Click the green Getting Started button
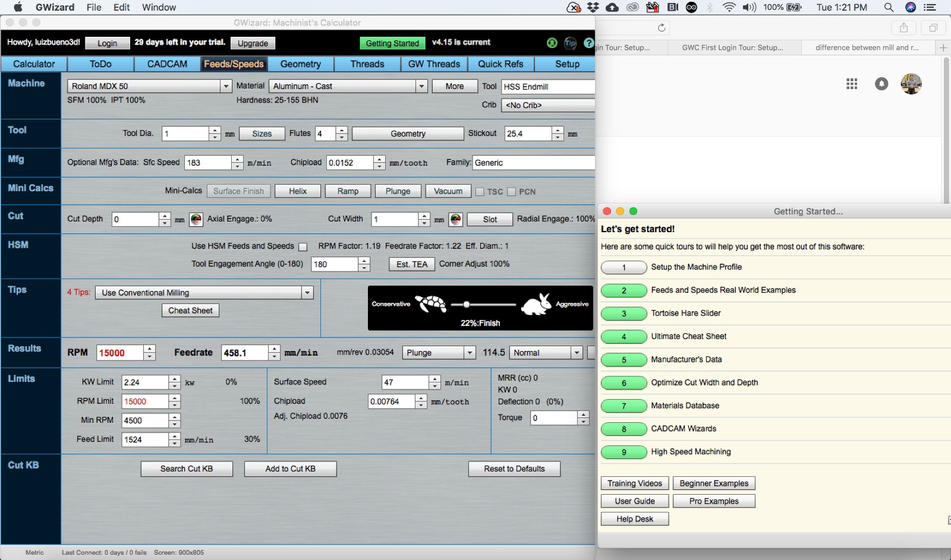Viewport: 951px width, 560px height. point(392,43)
